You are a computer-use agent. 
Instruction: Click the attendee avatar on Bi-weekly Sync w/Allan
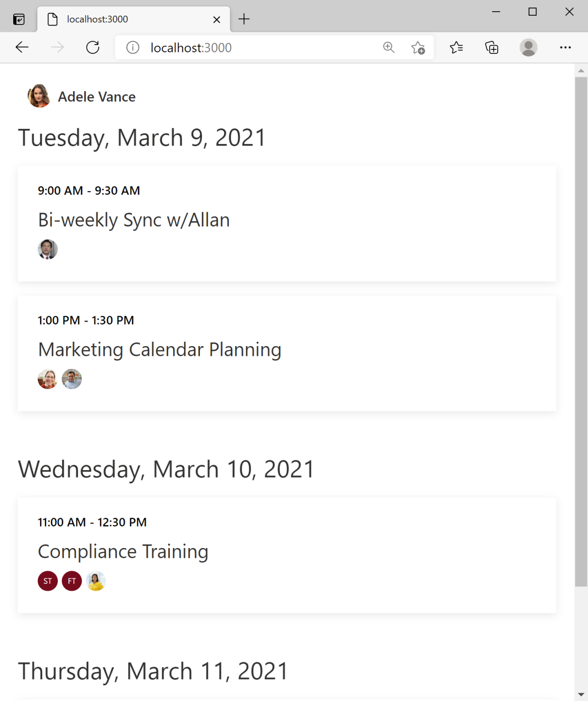click(48, 249)
